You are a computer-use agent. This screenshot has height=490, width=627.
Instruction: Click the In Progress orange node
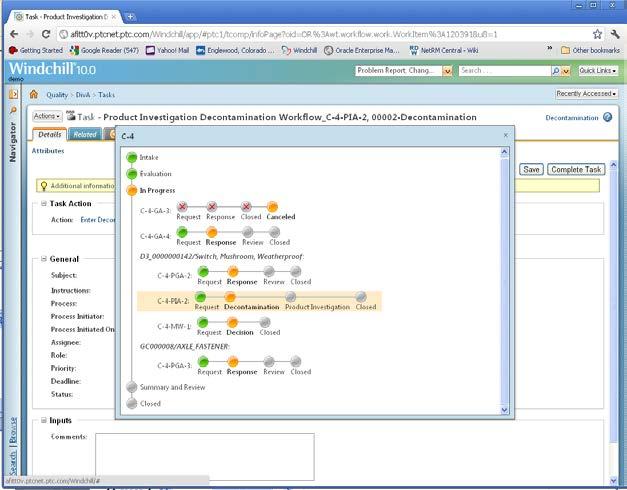click(132, 190)
